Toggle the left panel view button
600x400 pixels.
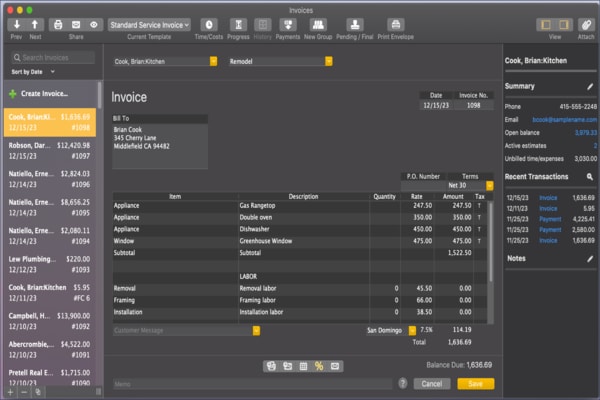coord(546,25)
